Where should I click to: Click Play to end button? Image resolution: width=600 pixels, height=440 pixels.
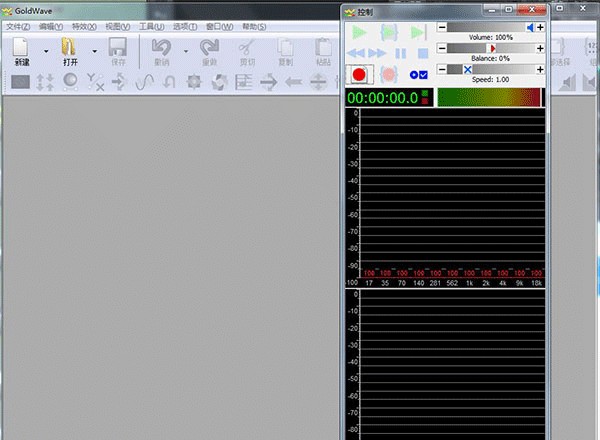click(x=418, y=33)
